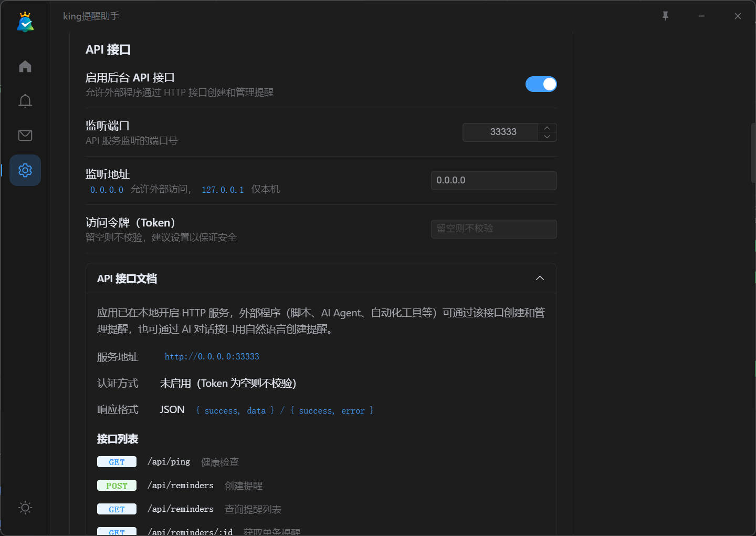Image resolution: width=756 pixels, height=536 pixels.
Task: Open the settings gear page
Action: [25, 170]
